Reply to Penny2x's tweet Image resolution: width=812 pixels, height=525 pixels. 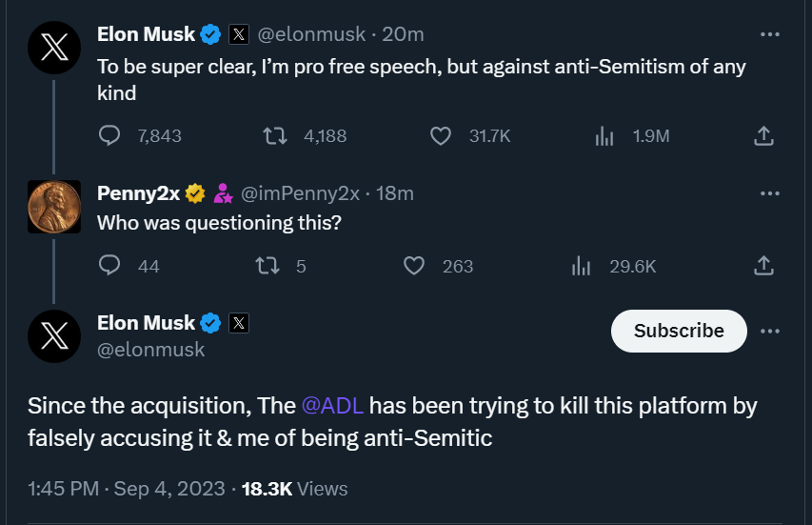coord(110,266)
